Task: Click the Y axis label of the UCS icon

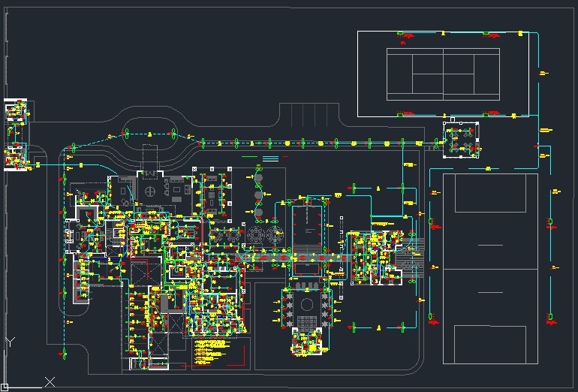Action: [11, 342]
